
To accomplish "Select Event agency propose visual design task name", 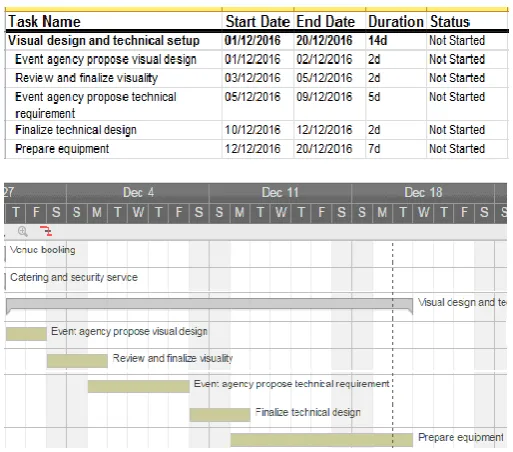I will (106, 59).
